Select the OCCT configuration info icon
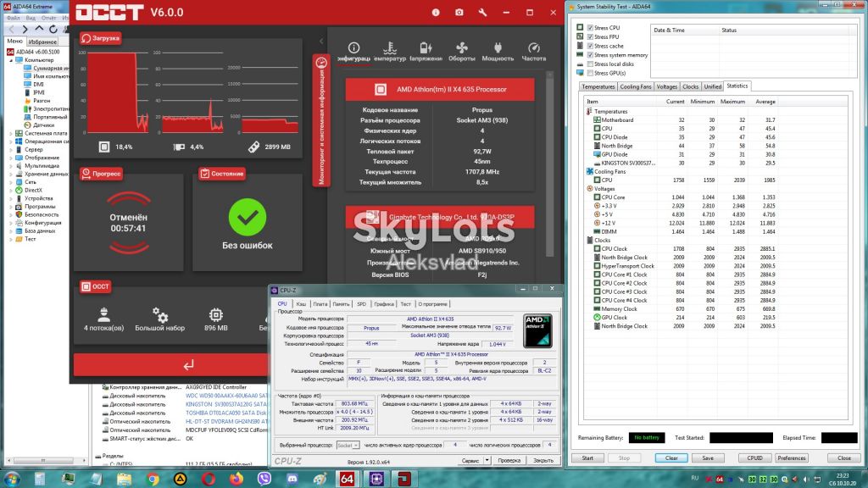Image resolution: width=868 pixels, height=488 pixels. tap(353, 48)
